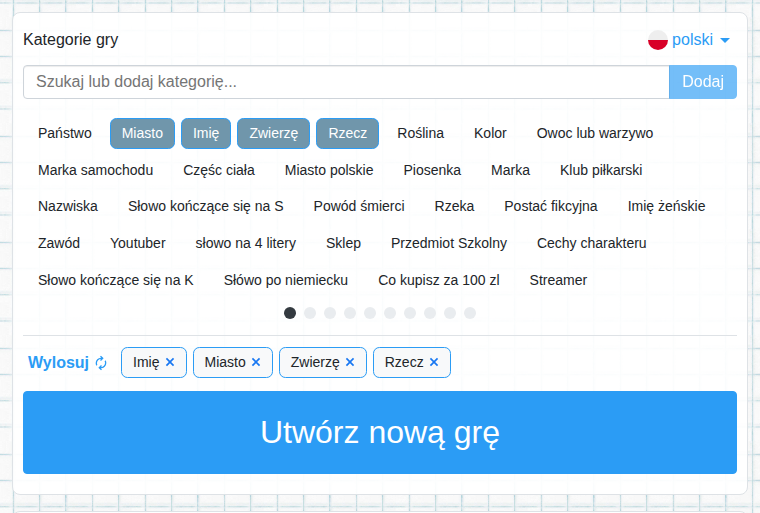Pick the Streamer category
Screen dimensions: 760x513
tap(558, 280)
